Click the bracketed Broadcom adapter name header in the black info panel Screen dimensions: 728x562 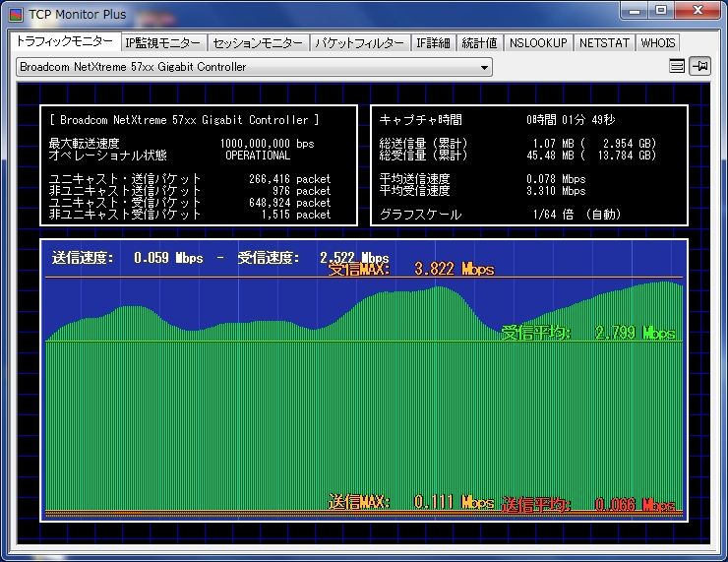point(184,120)
